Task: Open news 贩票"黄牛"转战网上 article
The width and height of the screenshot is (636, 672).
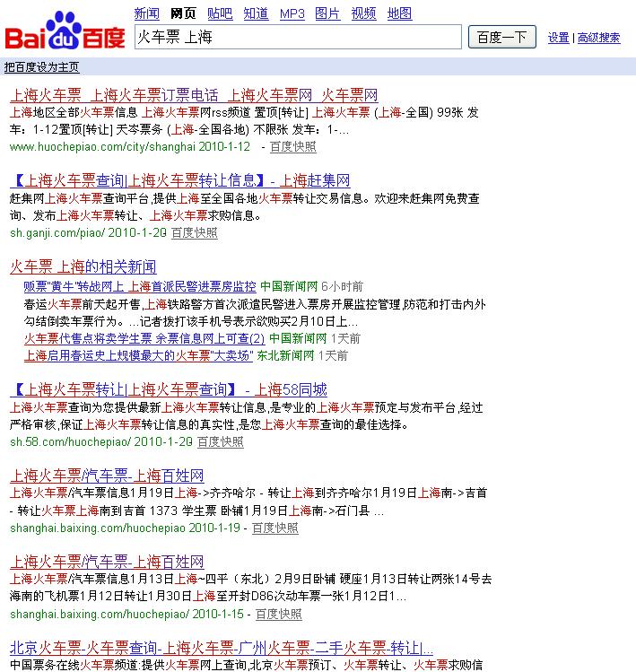Action: click(x=140, y=286)
